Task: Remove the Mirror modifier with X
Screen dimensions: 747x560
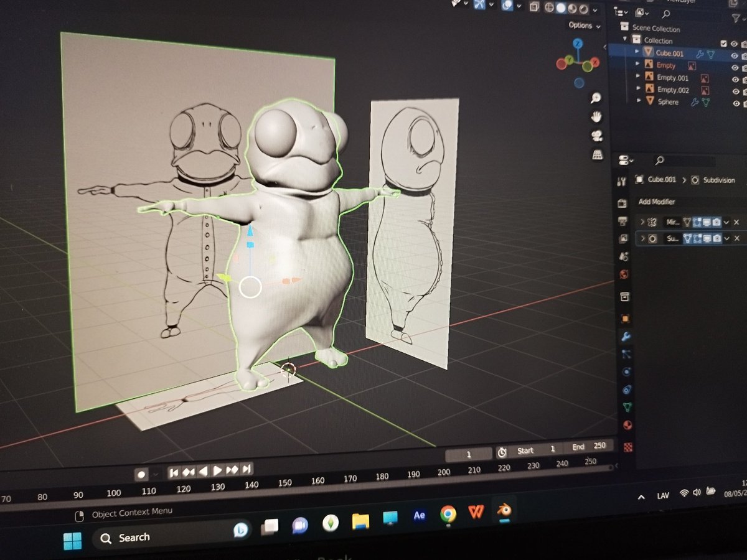Action: pos(736,222)
